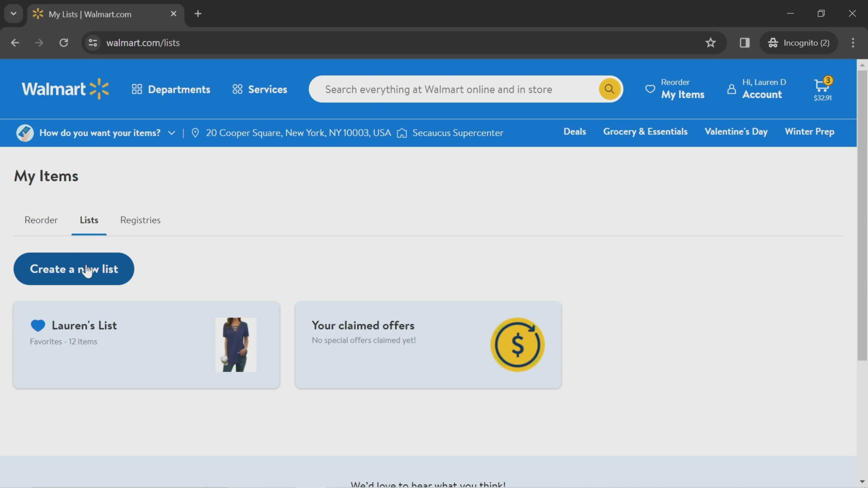Screen dimensions: 868x488
Task: Click the delivery options badge icon
Action: pos(25,133)
